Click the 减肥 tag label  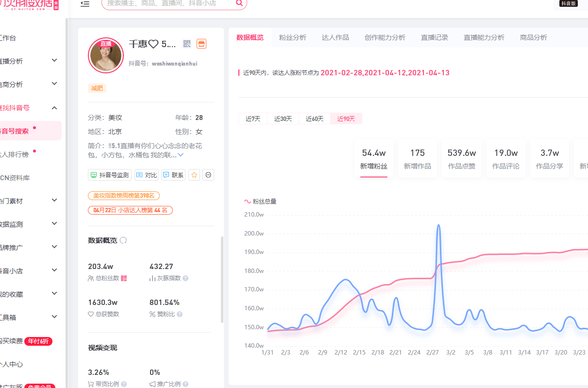click(x=97, y=88)
